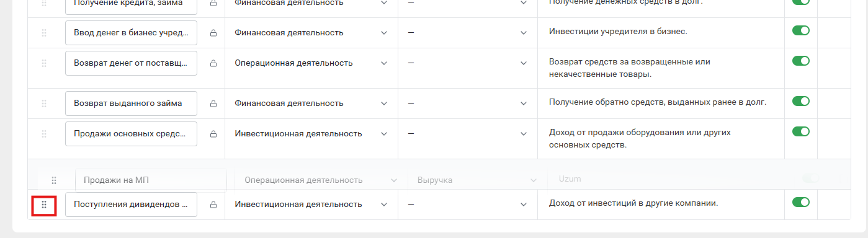
Task: Click drag handle of Продажи на МП row
Action: coord(54,180)
